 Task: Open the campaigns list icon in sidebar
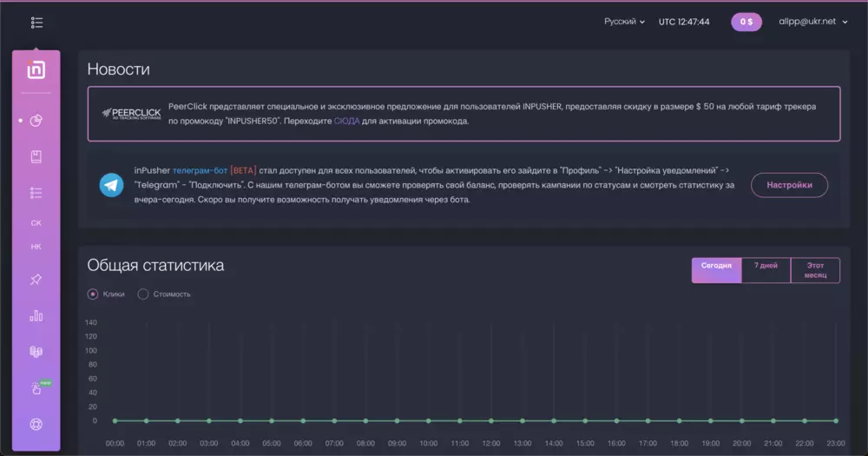pyautogui.click(x=36, y=193)
